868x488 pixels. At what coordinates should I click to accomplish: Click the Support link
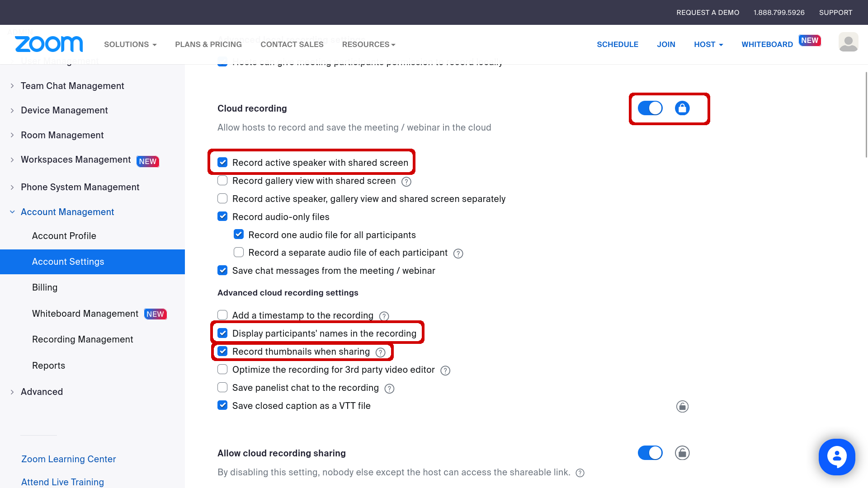(835, 12)
